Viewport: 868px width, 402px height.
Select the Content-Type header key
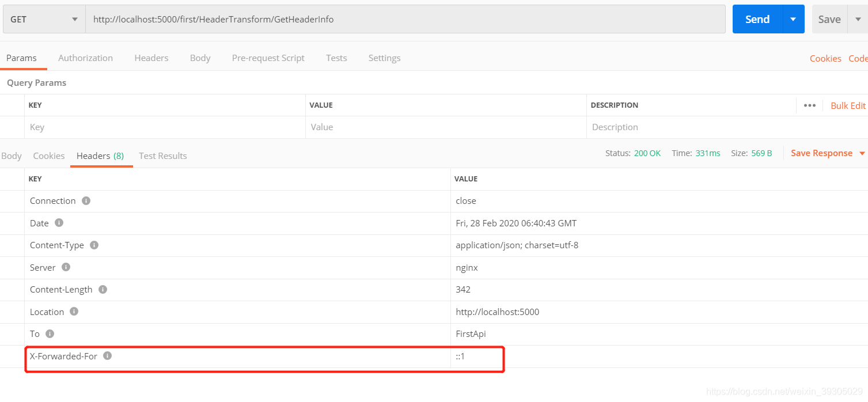point(57,245)
